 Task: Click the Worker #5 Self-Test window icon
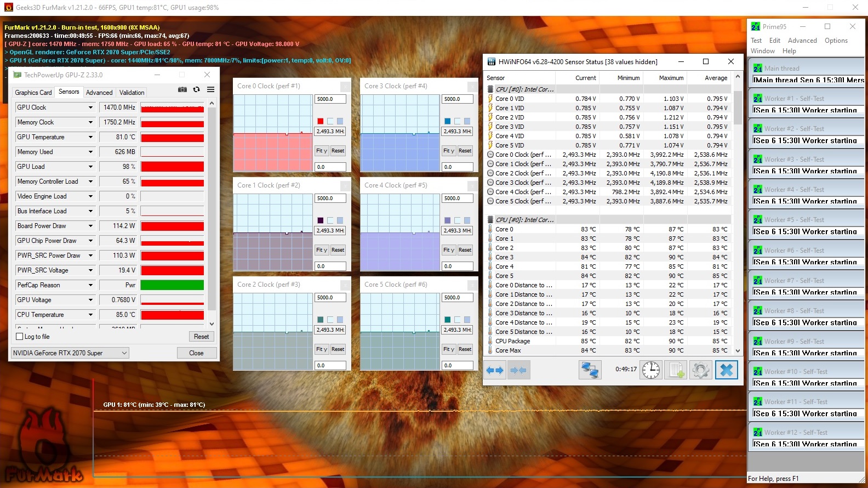pos(757,220)
